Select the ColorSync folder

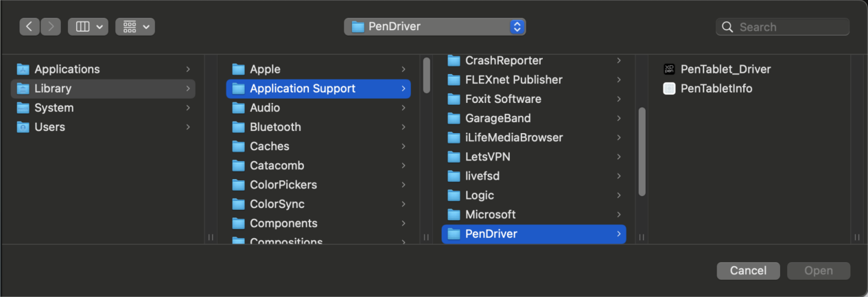pos(277,204)
